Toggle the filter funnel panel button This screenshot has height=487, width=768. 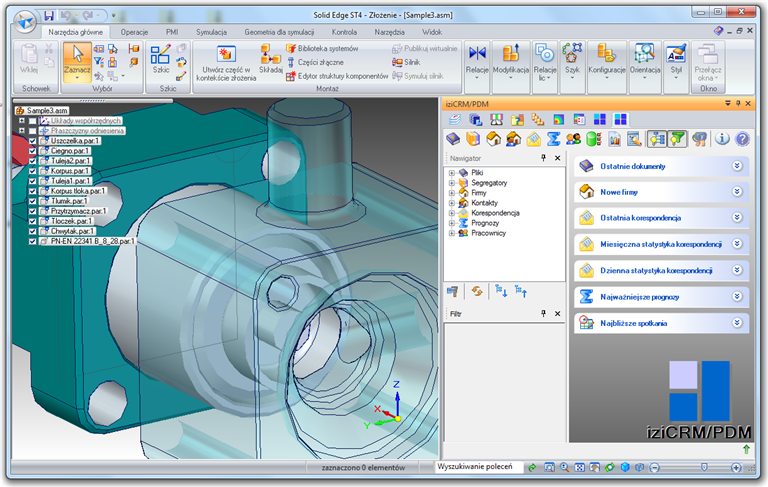click(677, 139)
